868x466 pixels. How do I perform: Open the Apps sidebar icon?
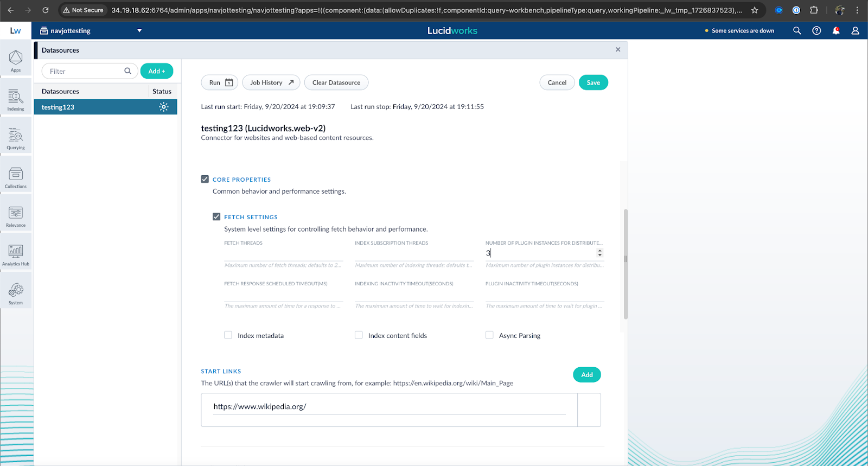coord(16,60)
